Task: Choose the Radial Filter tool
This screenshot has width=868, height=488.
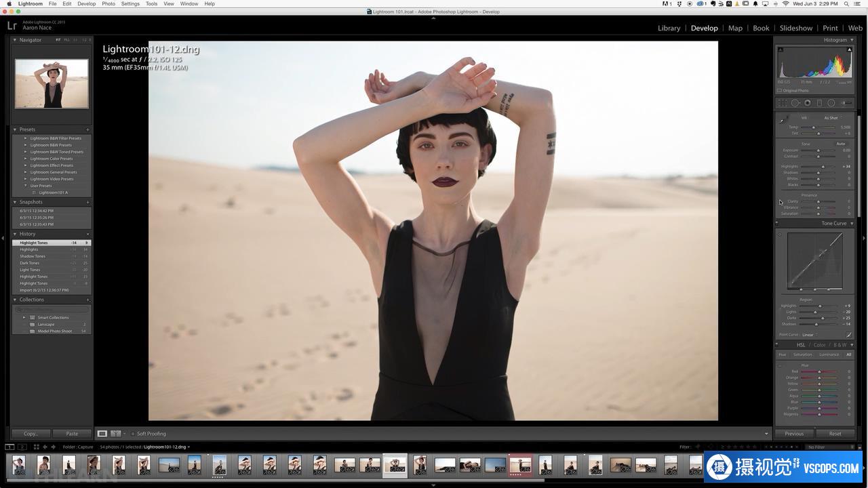Action: click(x=831, y=103)
